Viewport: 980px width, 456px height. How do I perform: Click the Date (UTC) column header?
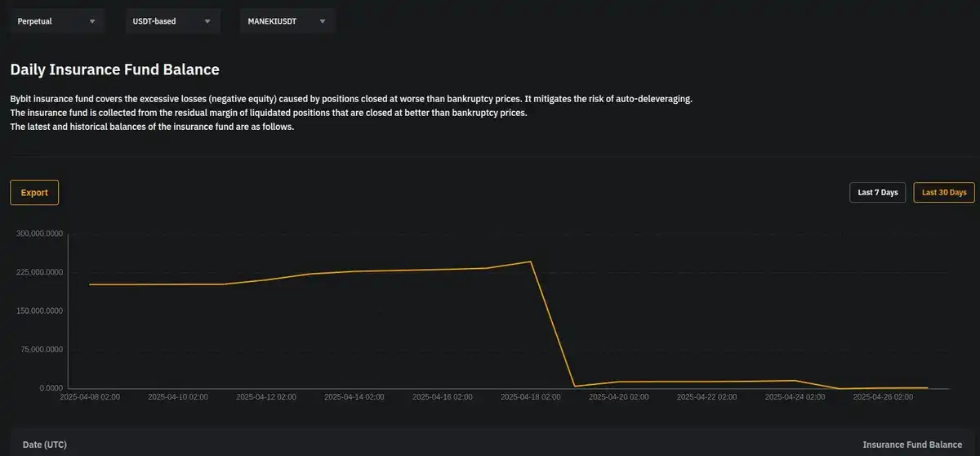45,445
